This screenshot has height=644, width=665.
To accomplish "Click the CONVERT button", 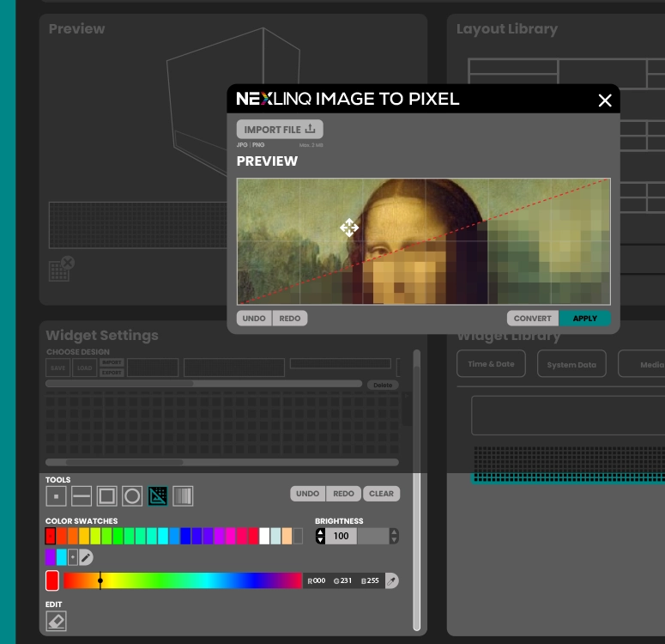I will (533, 319).
